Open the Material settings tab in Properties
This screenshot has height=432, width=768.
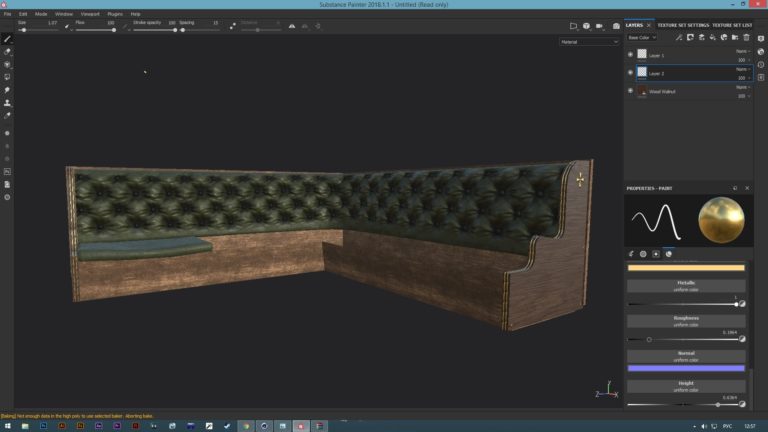click(x=669, y=254)
